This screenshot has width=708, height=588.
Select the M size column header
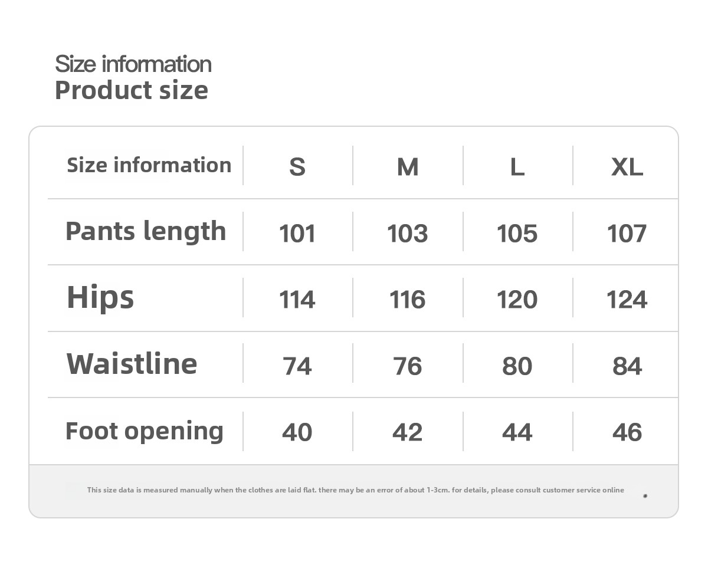[x=408, y=167]
